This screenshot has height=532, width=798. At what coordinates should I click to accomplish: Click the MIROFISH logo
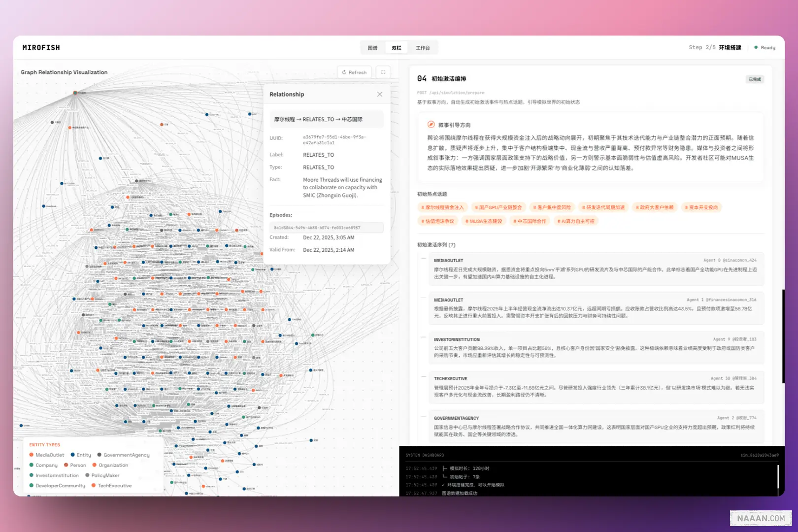[41, 48]
